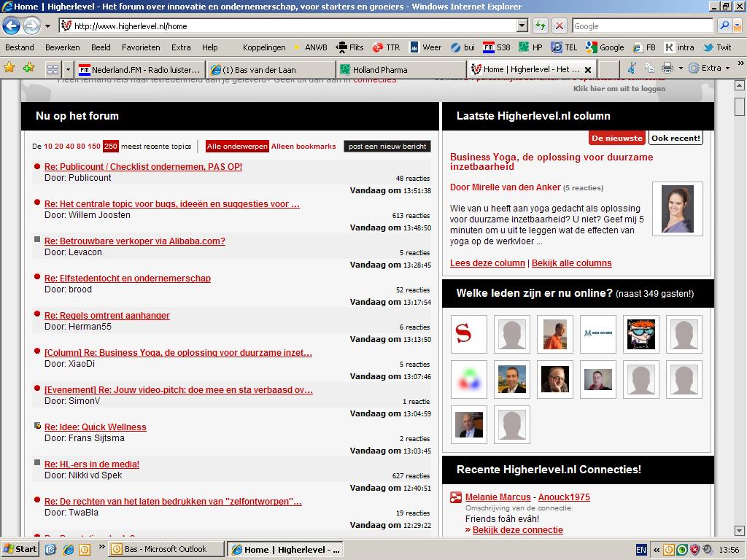
Task: Click 'post een nieuw bericht' button
Action: click(x=387, y=147)
